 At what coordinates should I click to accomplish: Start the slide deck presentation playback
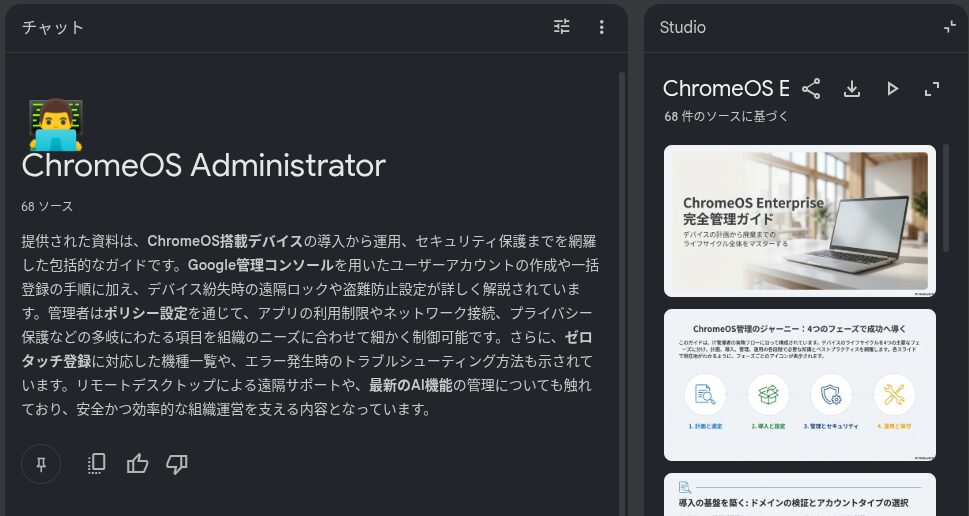click(892, 89)
